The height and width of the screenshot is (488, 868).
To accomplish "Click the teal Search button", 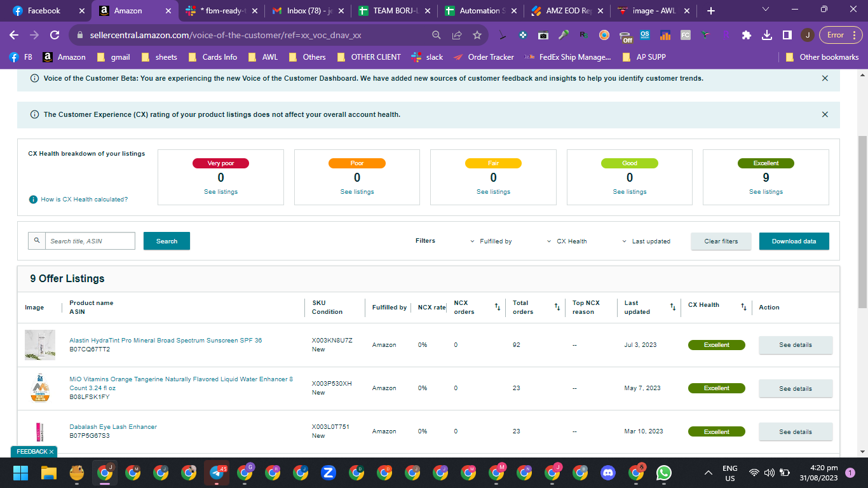I will tap(166, 241).
